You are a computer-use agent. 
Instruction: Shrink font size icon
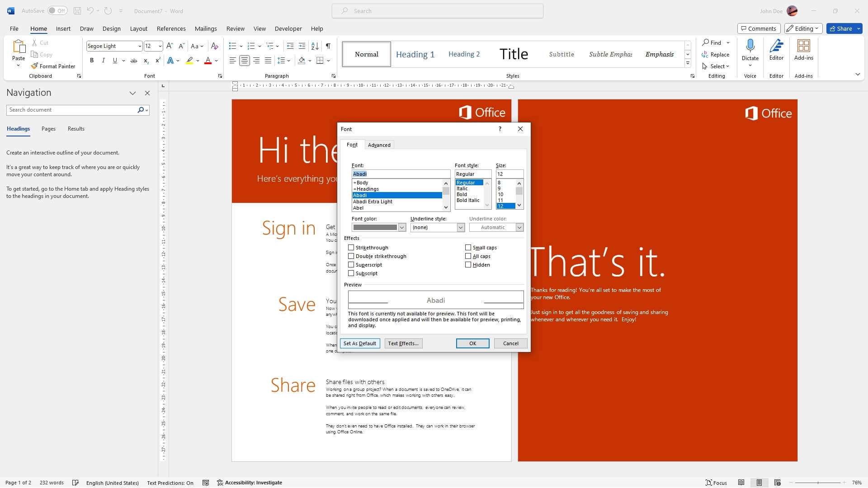point(181,46)
